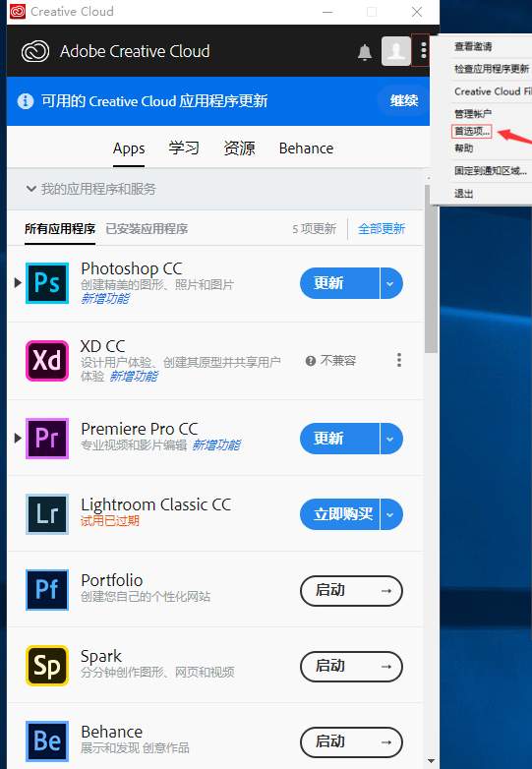Expand Premiere Pro CC update dropdown arrow
The height and width of the screenshot is (769, 532).
click(x=390, y=438)
